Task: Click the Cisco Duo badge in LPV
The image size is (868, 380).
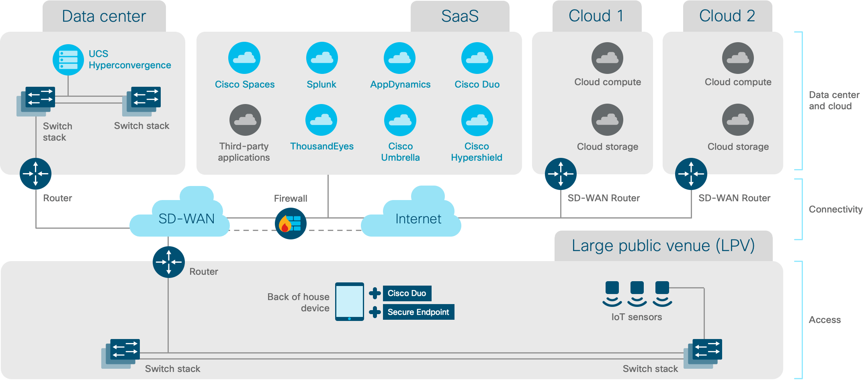Action: pos(407,293)
